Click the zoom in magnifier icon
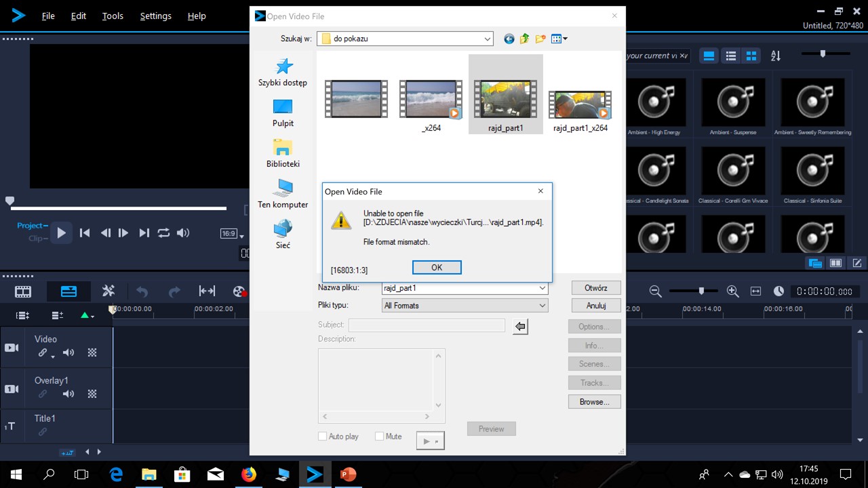This screenshot has width=868, height=488. click(x=732, y=291)
